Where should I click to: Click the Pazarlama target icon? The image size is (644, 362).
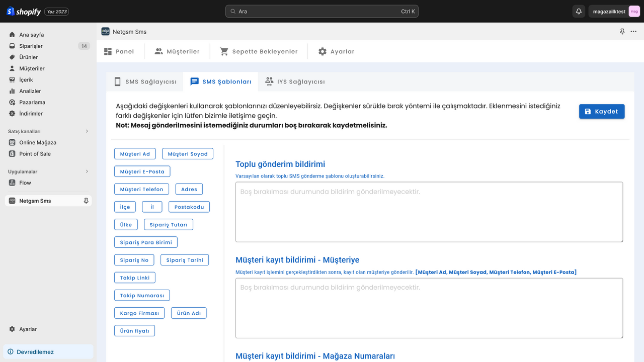tap(12, 102)
